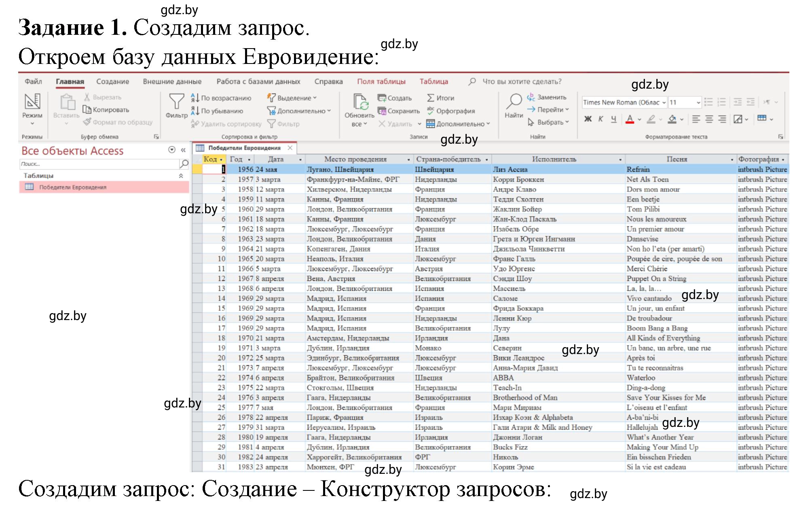Close Победители Евровидения table tab
Image resolution: width=812 pixels, height=507 pixels.
click(x=290, y=148)
